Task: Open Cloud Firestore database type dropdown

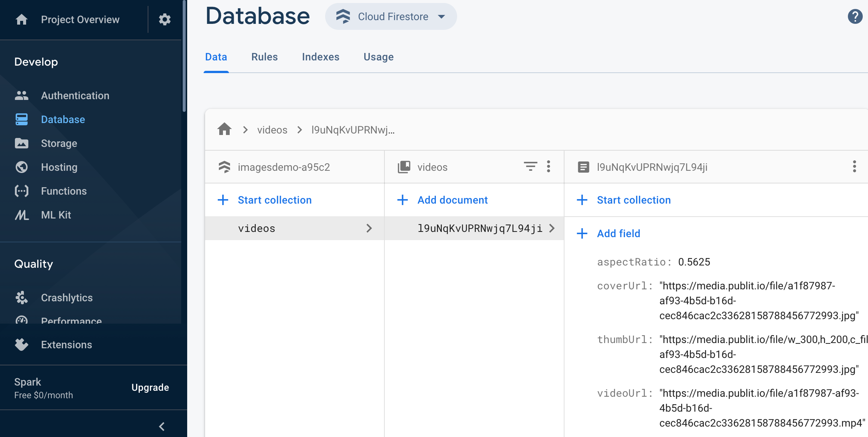Action: tap(391, 17)
